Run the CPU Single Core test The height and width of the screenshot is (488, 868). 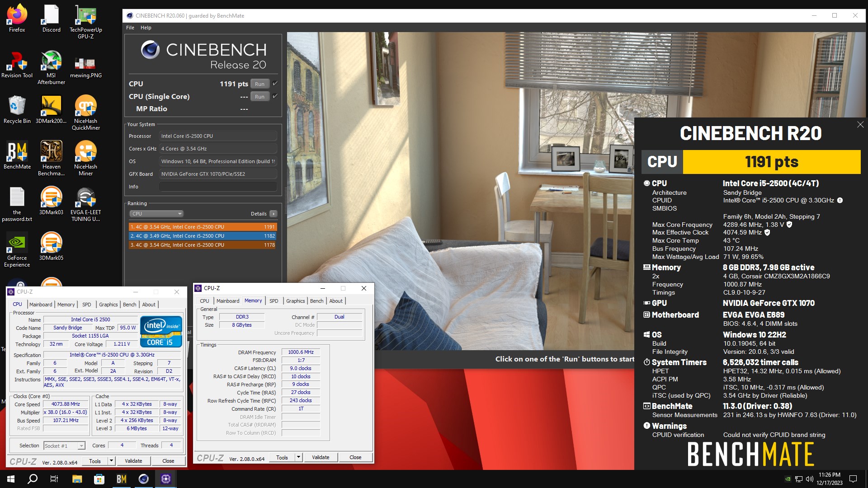[x=260, y=97]
